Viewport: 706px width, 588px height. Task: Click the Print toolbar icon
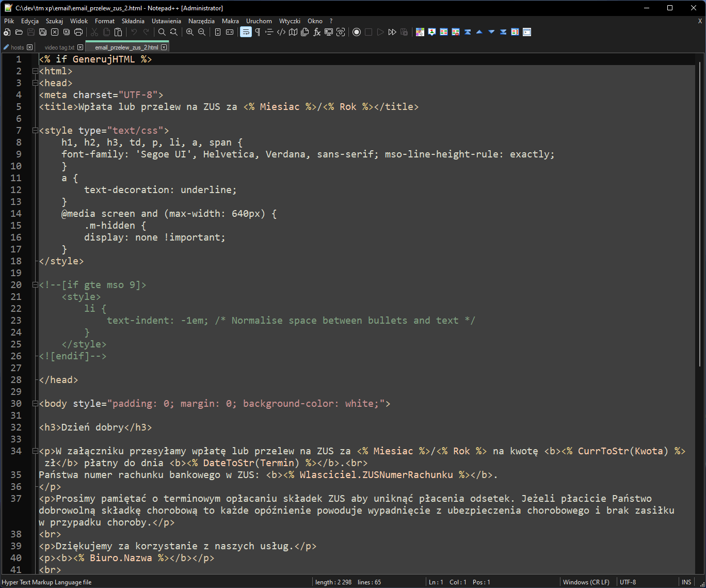[78, 32]
